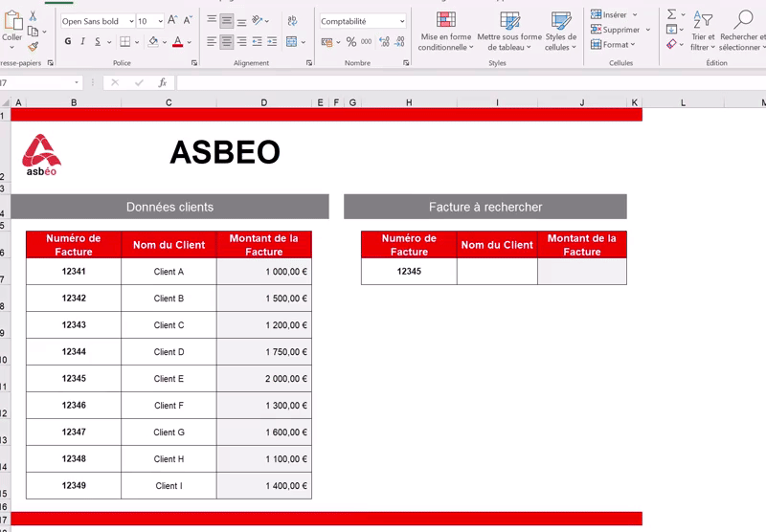766x532 pixels.
Task: Increase the cell indent
Action: point(272,41)
